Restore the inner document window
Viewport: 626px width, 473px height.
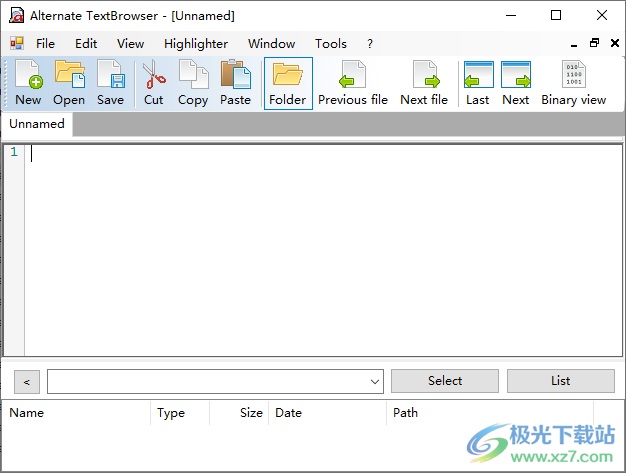pyautogui.click(x=594, y=43)
